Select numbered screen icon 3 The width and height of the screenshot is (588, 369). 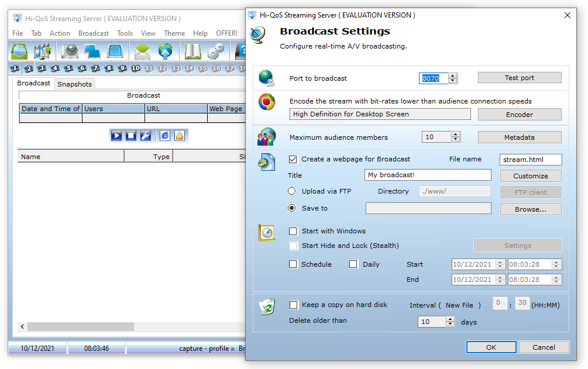pos(42,68)
